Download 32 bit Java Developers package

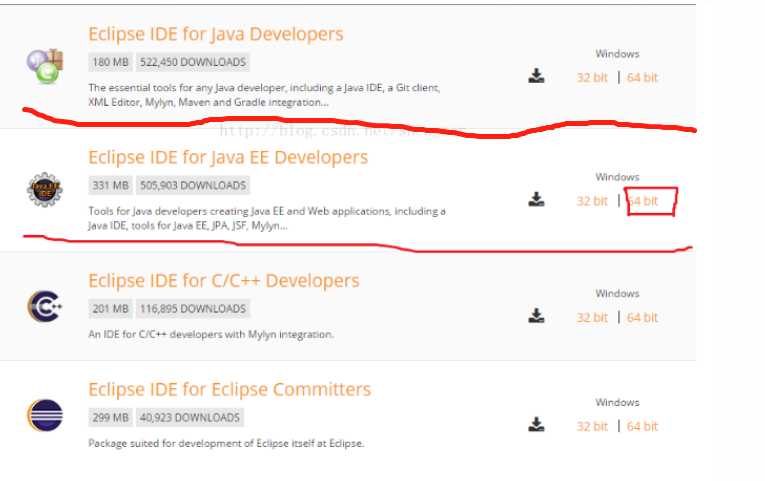[x=592, y=78]
